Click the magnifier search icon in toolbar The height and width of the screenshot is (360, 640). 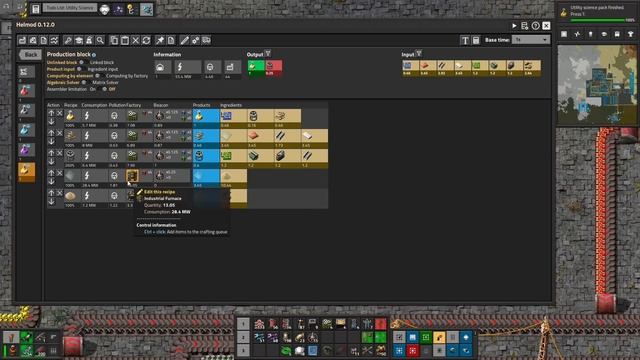point(100,40)
